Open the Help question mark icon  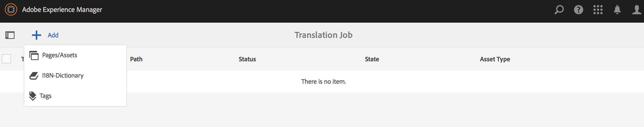(x=578, y=10)
